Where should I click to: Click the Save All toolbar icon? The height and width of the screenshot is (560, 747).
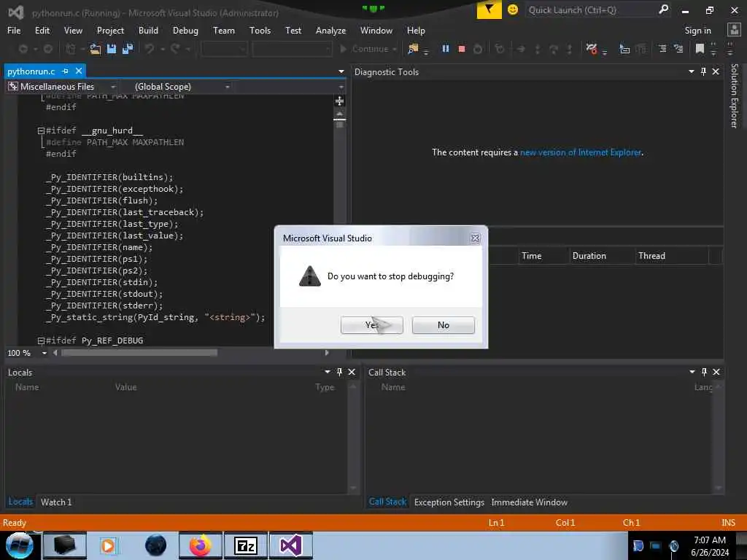(128, 49)
